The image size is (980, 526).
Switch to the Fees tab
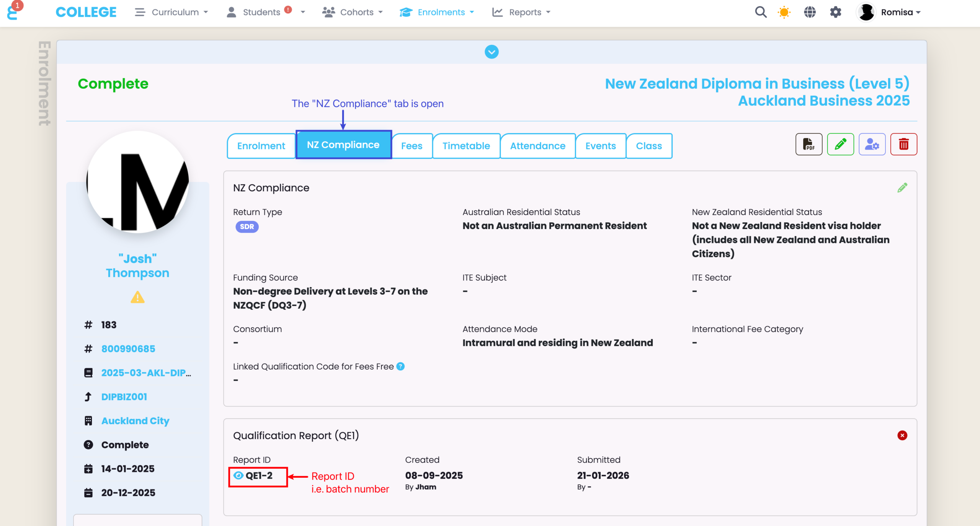(x=412, y=146)
